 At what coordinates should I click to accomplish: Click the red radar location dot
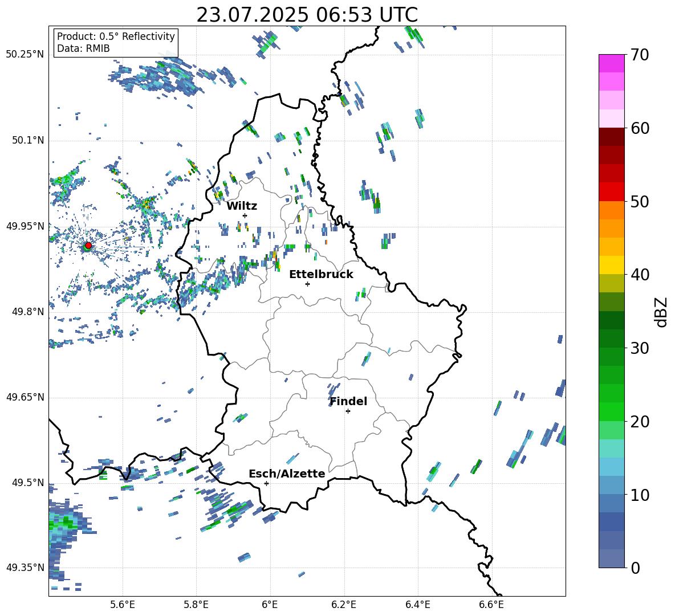pos(88,246)
